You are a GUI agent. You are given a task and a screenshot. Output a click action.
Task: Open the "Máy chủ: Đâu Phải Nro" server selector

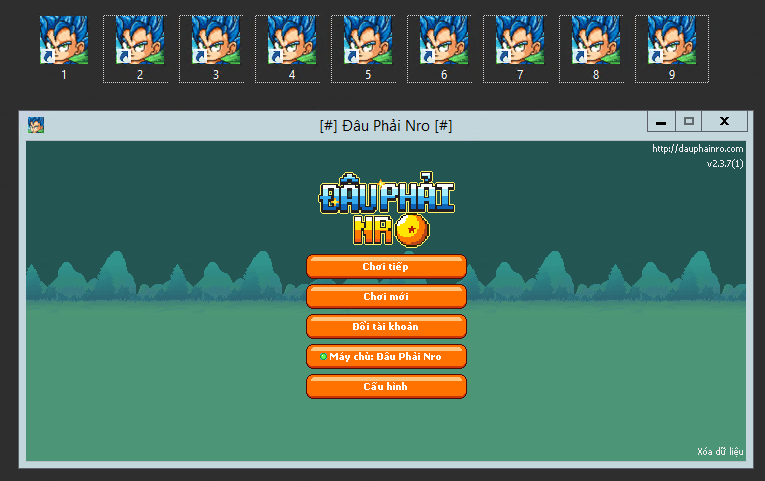pos(386,356)
